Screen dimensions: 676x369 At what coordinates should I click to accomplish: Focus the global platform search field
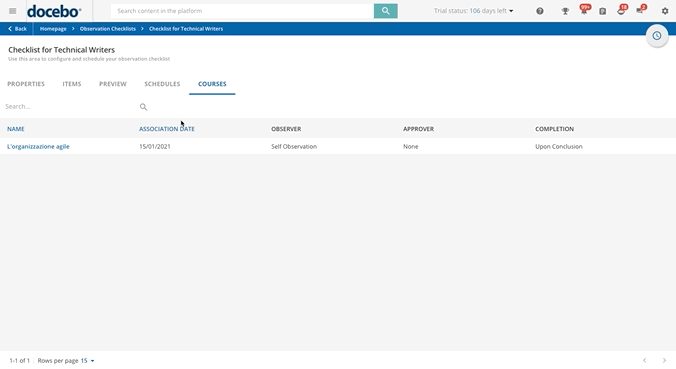(x=242, y=11)
